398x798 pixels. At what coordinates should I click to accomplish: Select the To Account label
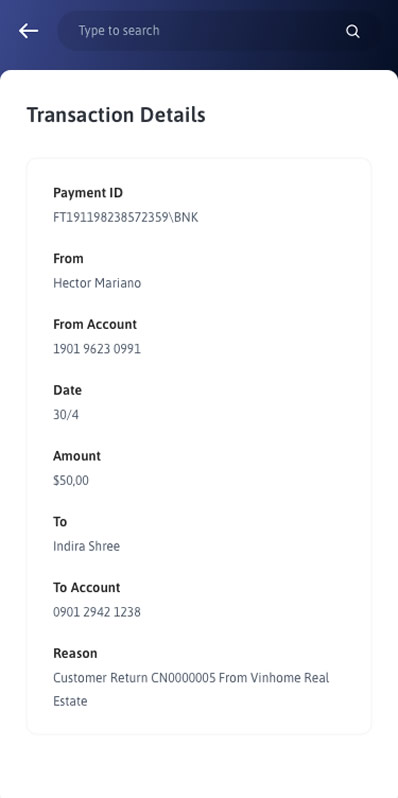click(87, 587)
